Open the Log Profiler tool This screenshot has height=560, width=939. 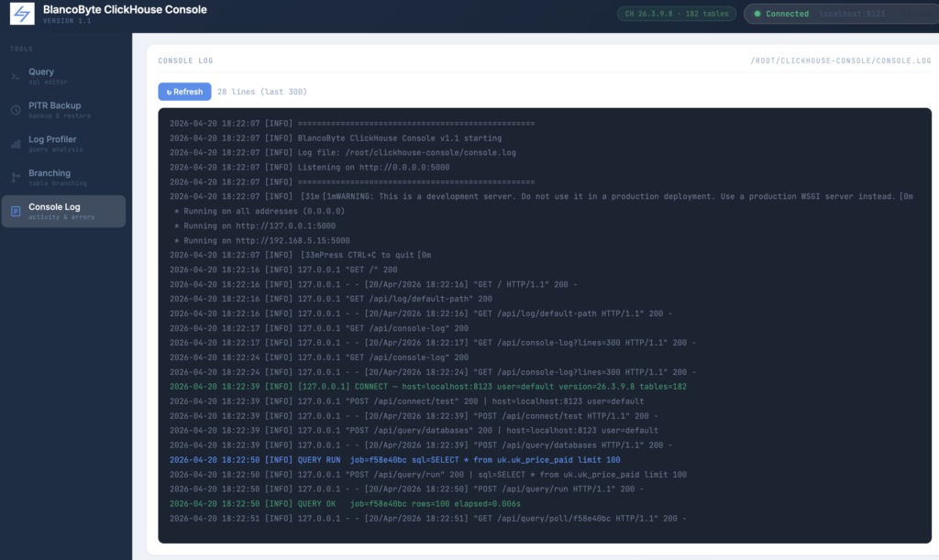(63, 144)
